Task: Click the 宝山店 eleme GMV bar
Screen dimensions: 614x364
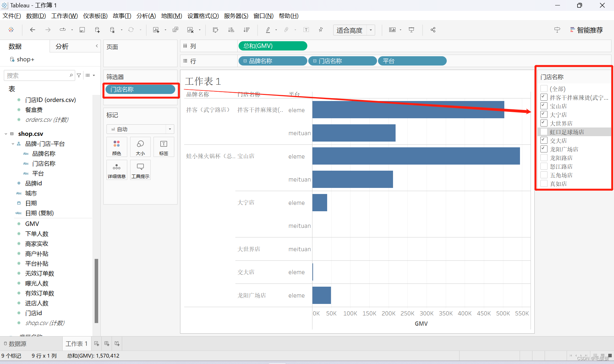Action: (416, 156)
